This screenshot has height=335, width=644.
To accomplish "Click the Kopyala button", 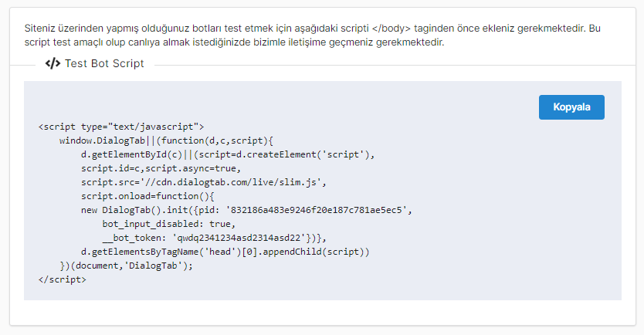I will click(x=571, y=107).
